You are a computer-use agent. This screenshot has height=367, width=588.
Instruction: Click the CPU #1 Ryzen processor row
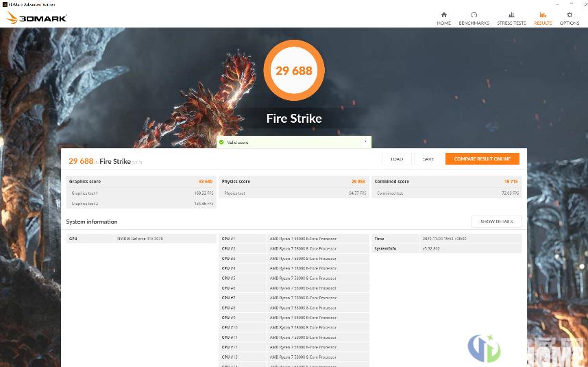[x=293, y=239]
